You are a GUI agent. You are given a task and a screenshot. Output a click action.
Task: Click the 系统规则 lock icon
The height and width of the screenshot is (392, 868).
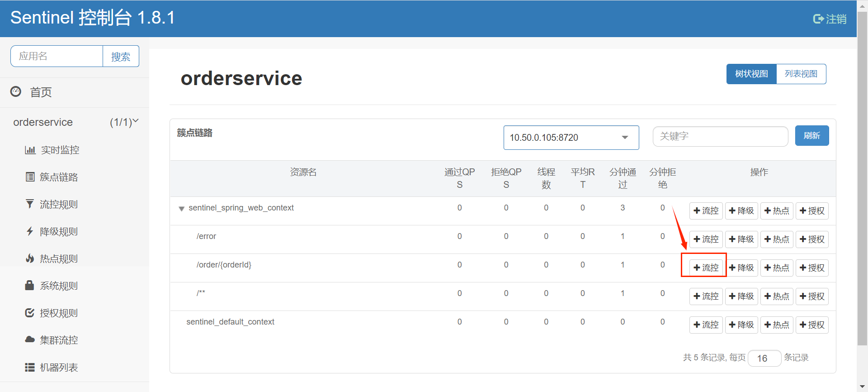click(x=30, y=285)
